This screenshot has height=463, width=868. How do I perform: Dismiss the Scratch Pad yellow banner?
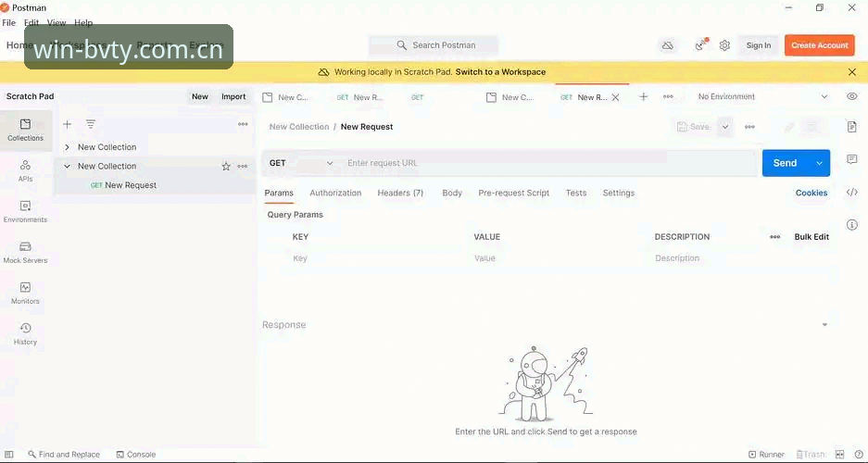point(852,72)
